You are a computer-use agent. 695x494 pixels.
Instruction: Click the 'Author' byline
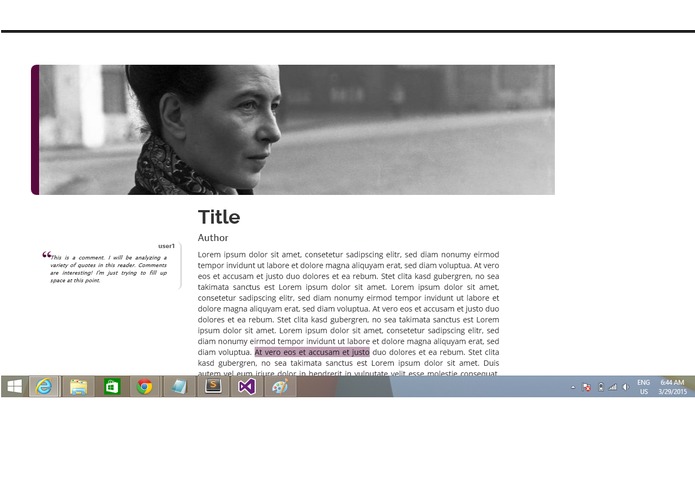(213, 238)
